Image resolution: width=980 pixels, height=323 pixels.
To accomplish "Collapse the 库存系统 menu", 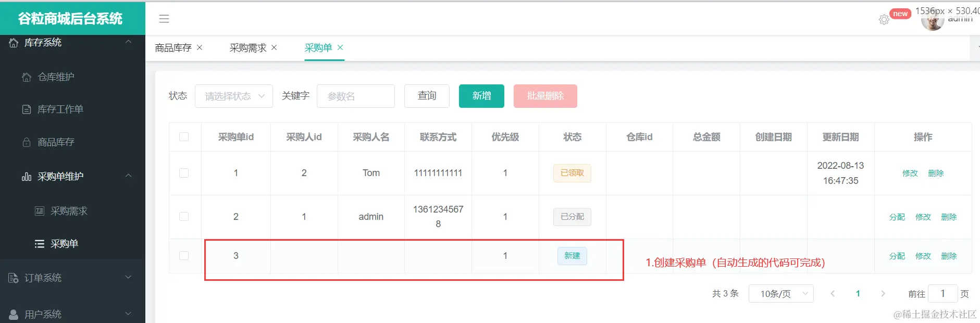I will coord(128,42).
